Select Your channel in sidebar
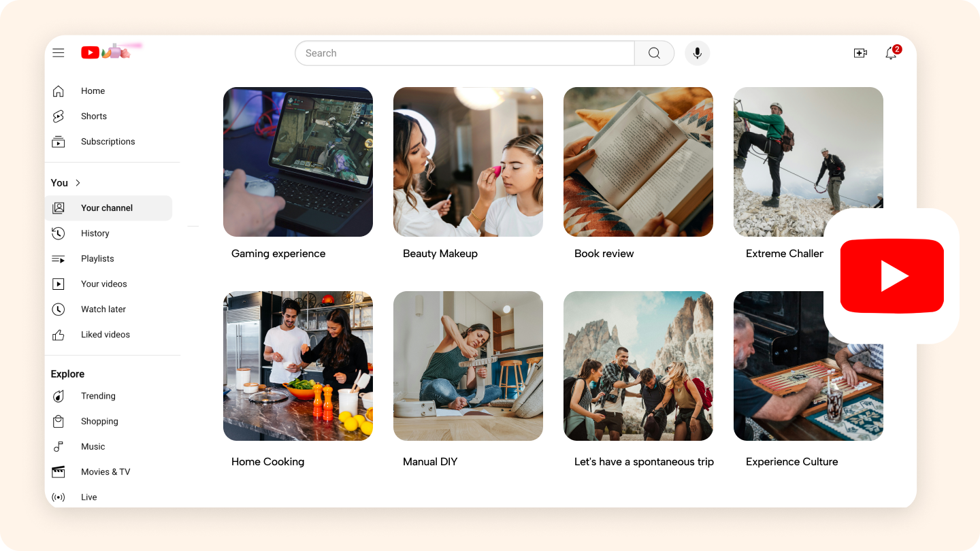 [108, 208]
